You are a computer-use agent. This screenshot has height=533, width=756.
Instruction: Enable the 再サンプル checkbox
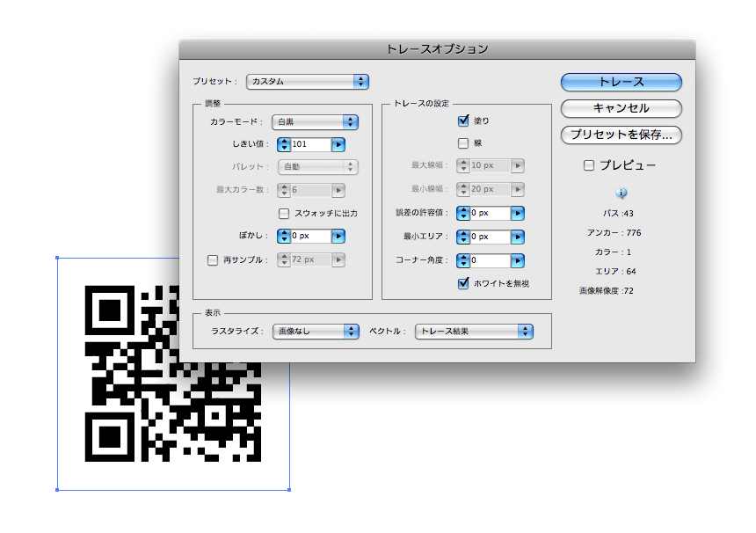213,260
